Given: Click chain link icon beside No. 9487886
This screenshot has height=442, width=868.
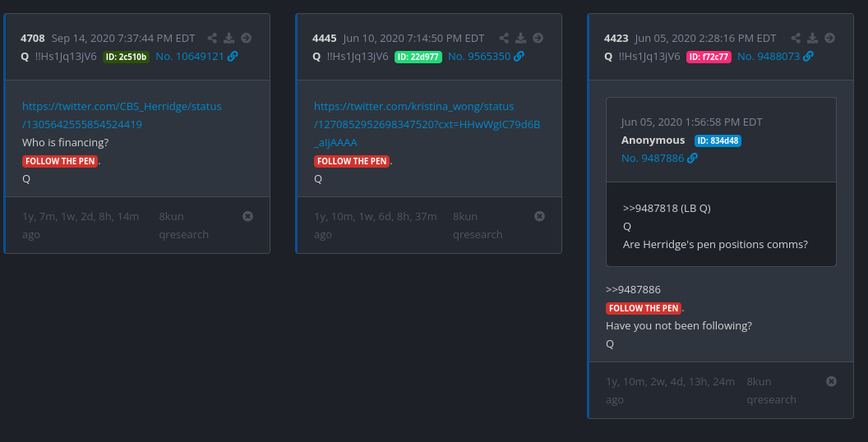Looking at the screenshot, I should click(693, 159).
